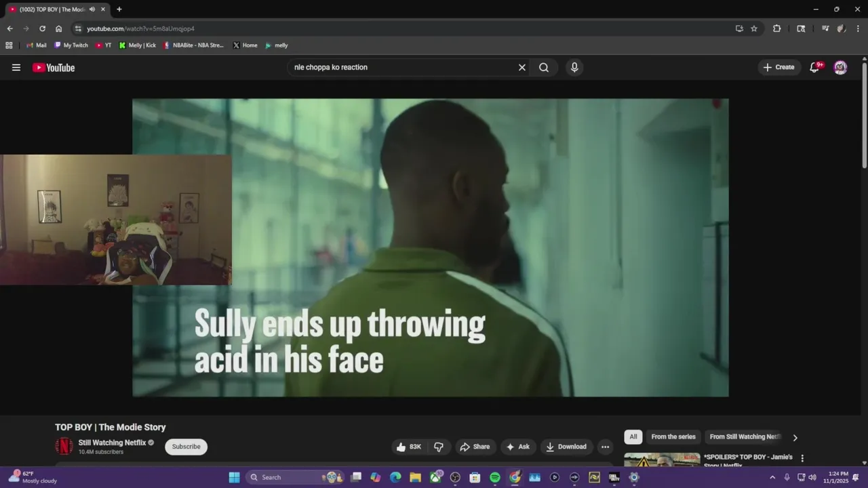868x488 pixels.
Task: Bookmark this page with the star
Action: coord(754,28)
